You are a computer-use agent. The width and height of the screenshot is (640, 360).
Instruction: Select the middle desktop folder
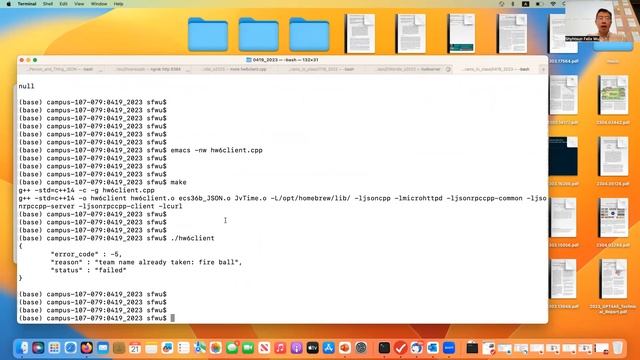(x=258, y=34)
